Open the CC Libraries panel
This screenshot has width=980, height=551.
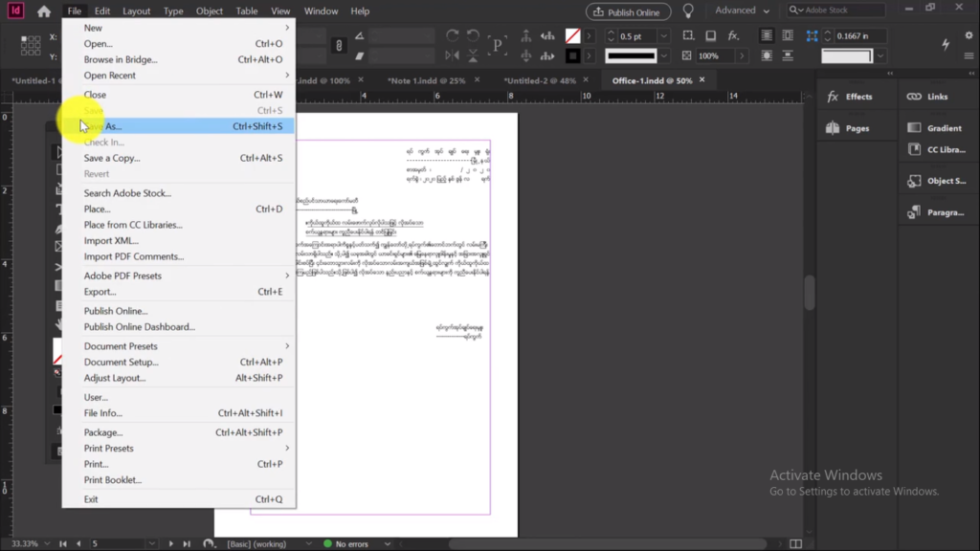tap(936, 149)
